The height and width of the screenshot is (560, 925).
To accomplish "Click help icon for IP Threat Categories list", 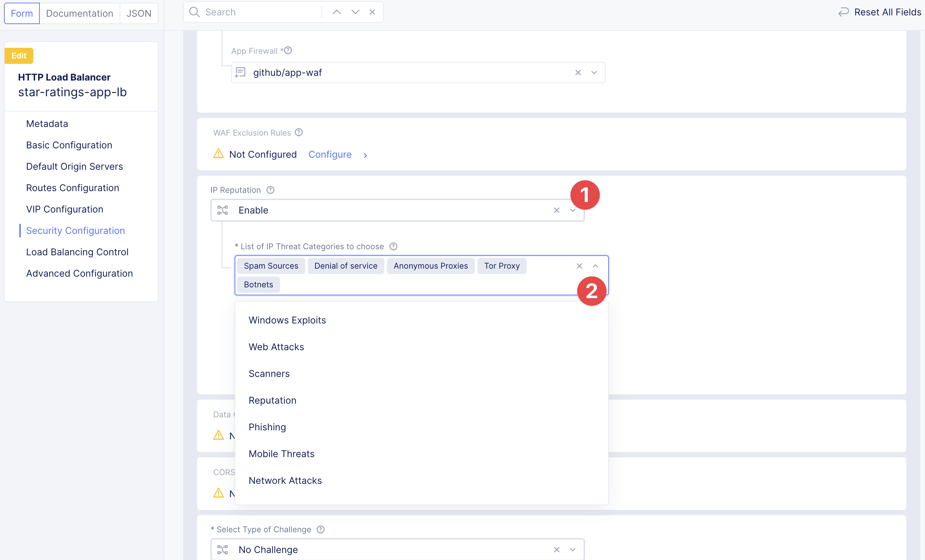I will [393, 246].
